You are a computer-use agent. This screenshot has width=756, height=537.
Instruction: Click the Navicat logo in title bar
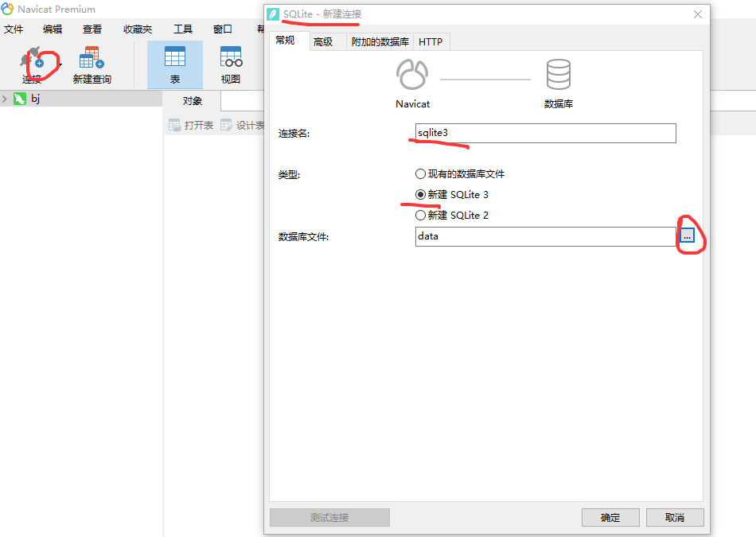7,9
